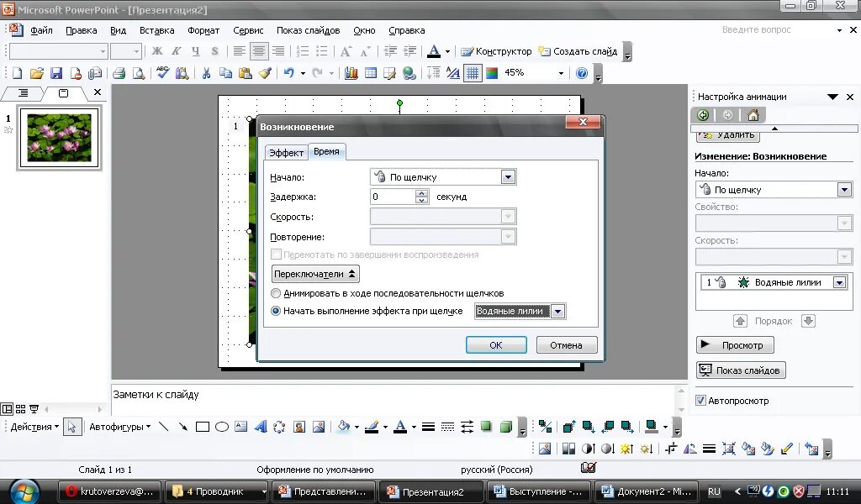Click the Просмотр button

735,345
